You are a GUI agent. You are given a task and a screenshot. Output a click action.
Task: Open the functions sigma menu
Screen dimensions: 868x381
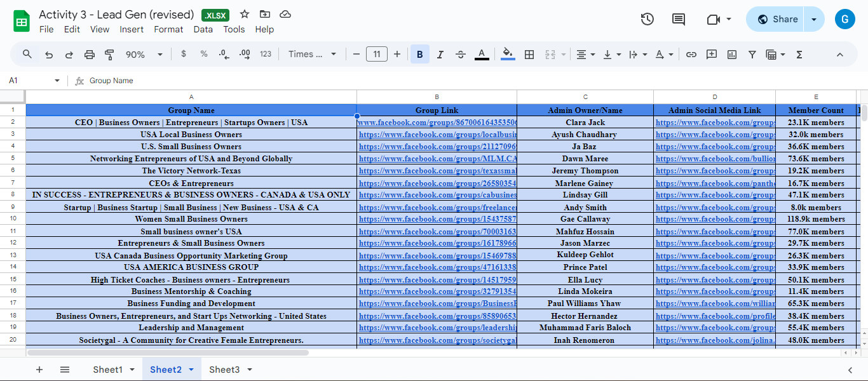click(x=799, y=55)
